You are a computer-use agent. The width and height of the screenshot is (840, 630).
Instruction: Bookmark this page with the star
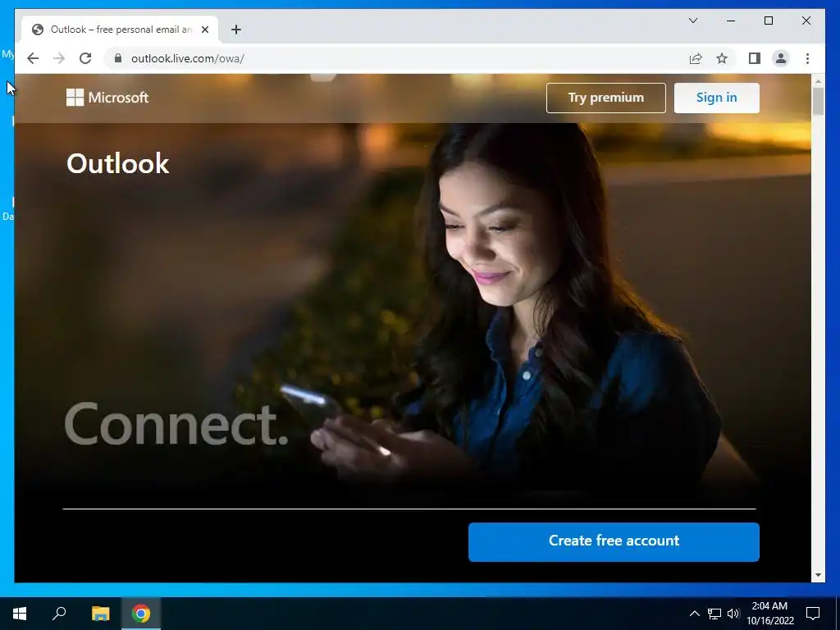coord(722,58)
